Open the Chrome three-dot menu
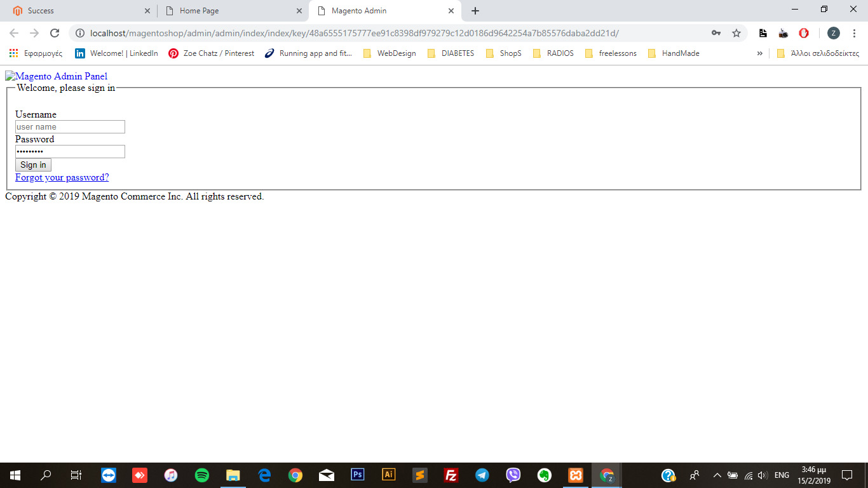 click(854, 33)
